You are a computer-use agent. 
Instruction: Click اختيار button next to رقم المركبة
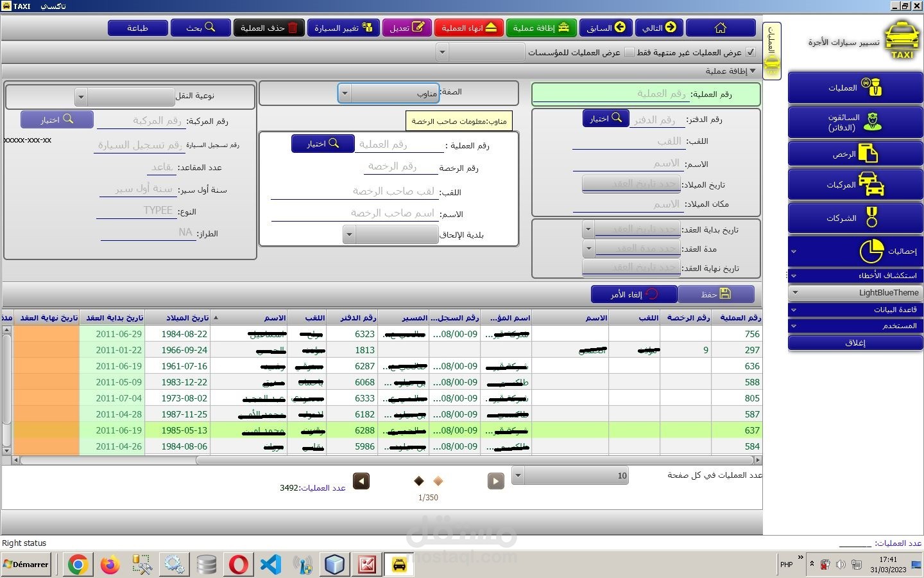click(57, 119)
